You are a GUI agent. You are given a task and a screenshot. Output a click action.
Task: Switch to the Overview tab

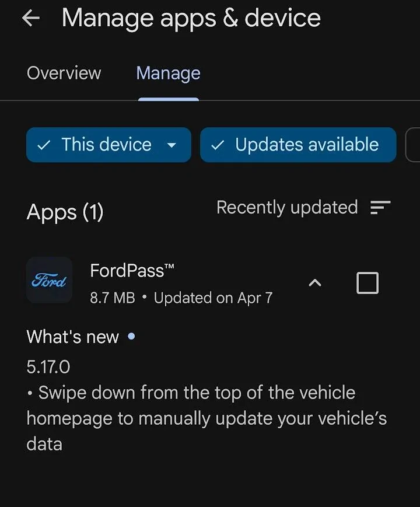64,73
